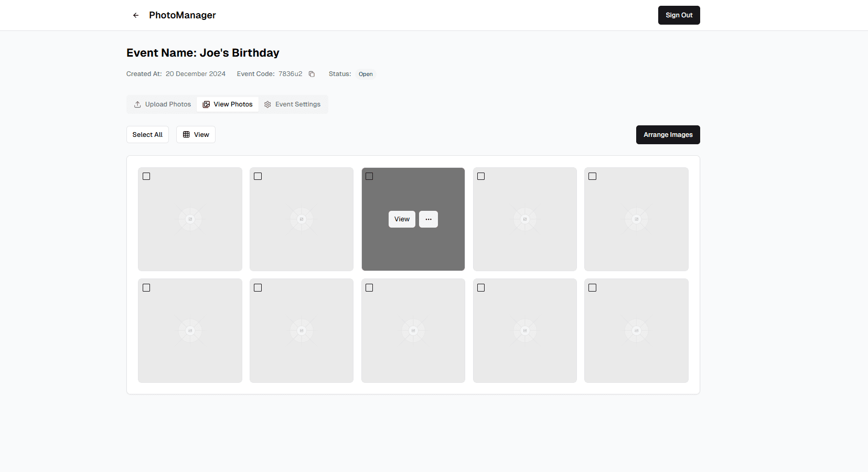Check the first photo in the bottom row
The width and height of the screenshot is (868, 472).
tap(146, 288)
